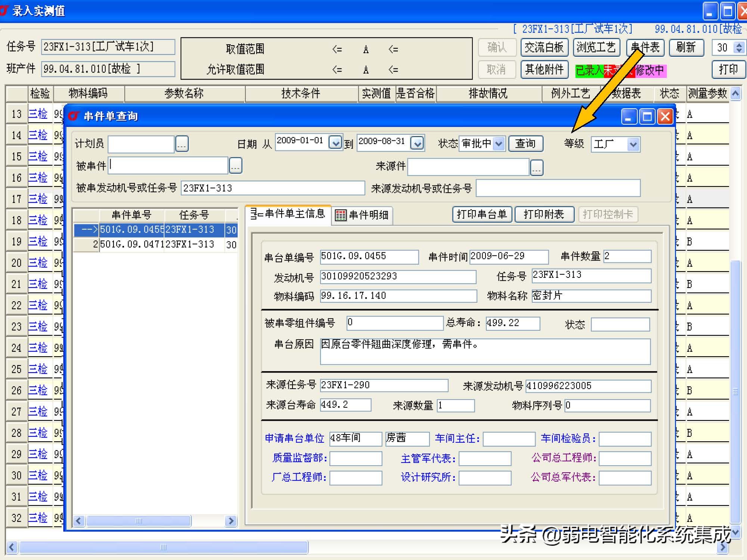Viewport: 747px width, 560px height.
Task: Click main window horizontal scrollbar left arrow
Action: [12, 547]
